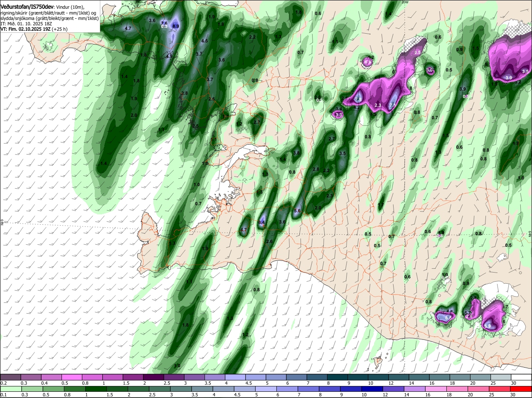Click the bright red swatch ending the rain scale
Image resolution: width=532 pixels, height=398 pixels.
click(x=522, y=389)
